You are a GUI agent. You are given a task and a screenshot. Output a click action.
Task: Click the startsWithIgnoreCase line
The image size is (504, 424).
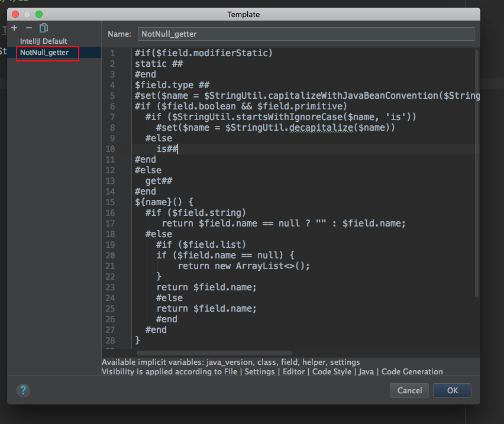(x=280, y=117)
